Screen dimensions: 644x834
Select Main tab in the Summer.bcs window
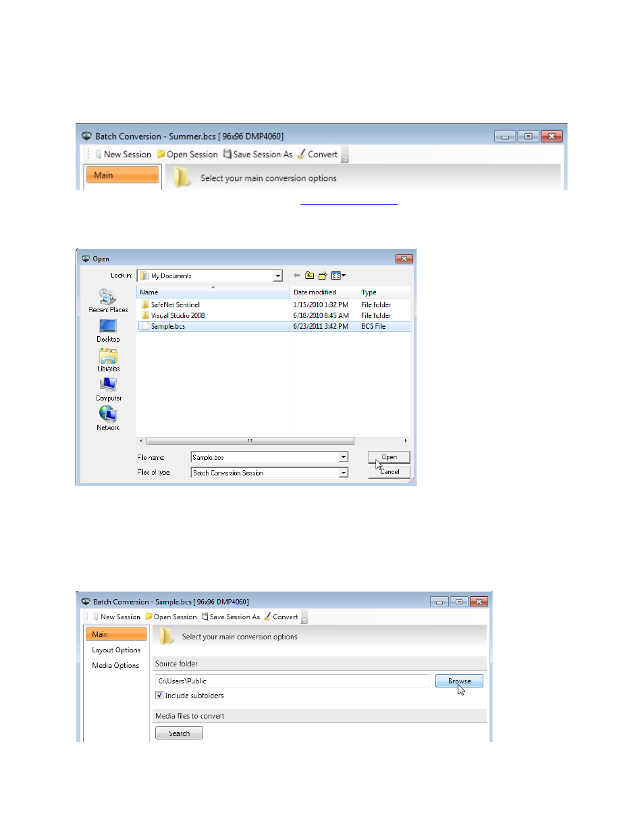(122, 175)
